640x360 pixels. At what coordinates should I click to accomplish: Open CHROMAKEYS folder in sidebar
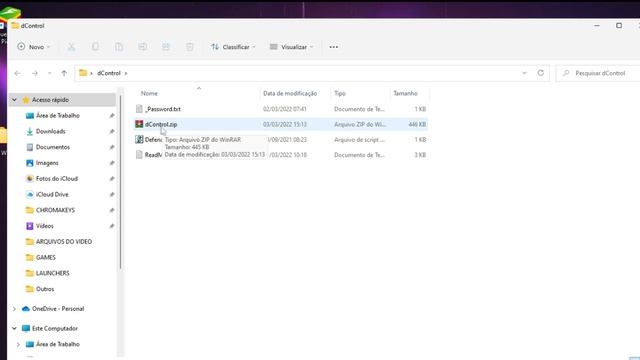pos(56,210)
